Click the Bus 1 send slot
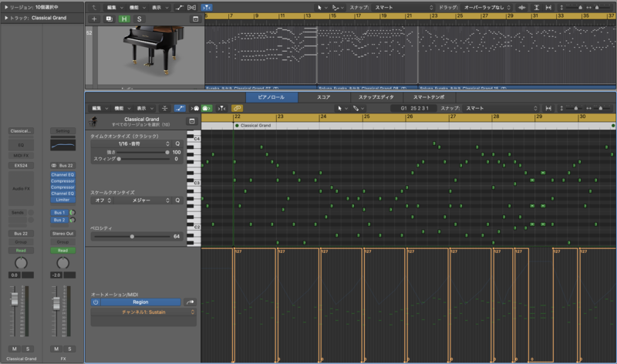This screenshot has height=364, width=617. tap(59, 213)
